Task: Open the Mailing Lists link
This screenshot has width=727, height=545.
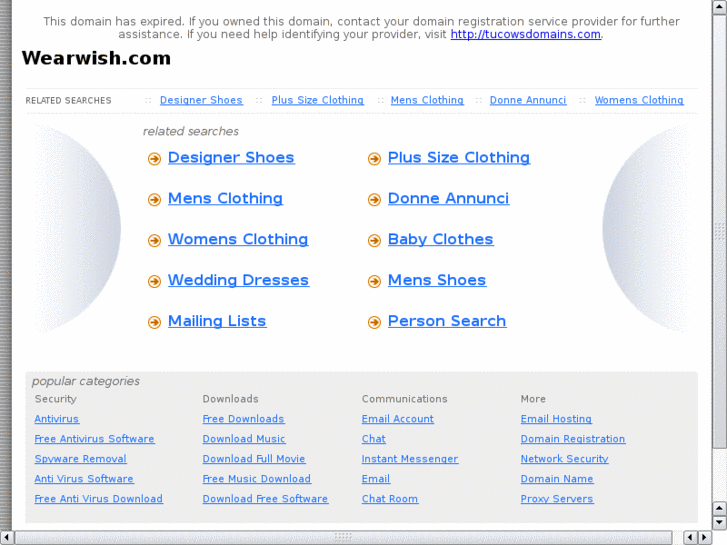Action: pyautogui.click(x=217, y=321)
